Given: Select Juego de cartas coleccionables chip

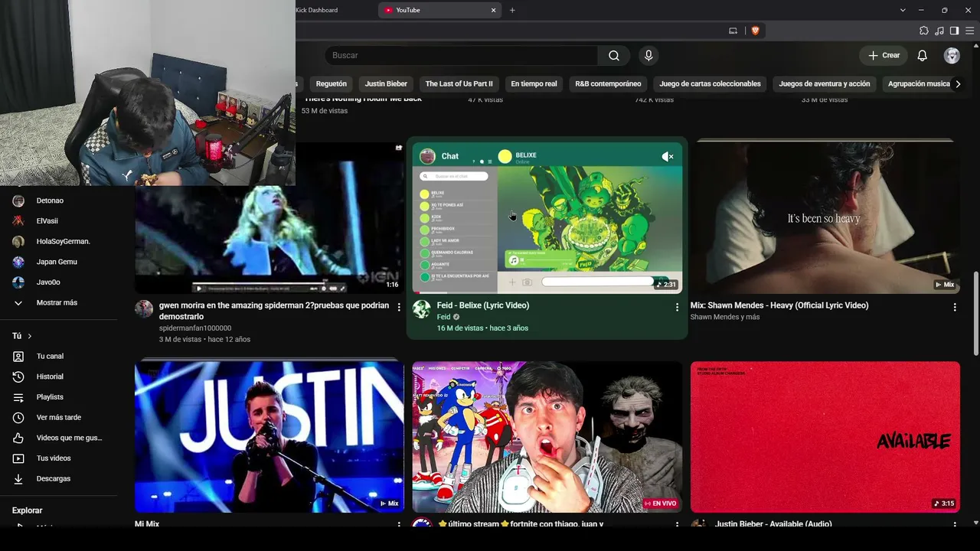Looking at the screenshot, I should click(x=710, y=84).
